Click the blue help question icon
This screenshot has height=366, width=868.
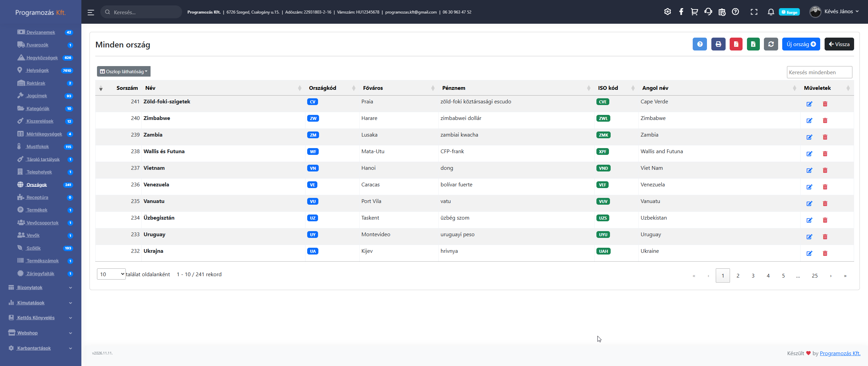tap(699, 44)
